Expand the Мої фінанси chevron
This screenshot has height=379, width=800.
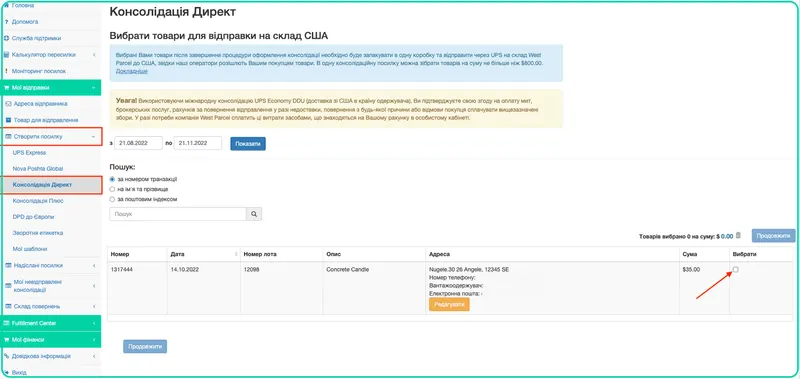[x=94, y=340]
